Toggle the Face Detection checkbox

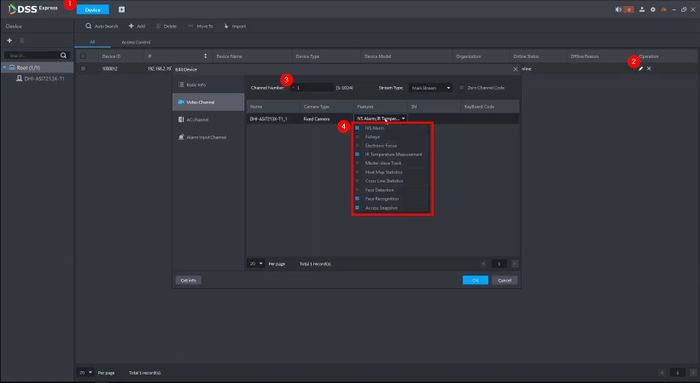tap(357, 190)
